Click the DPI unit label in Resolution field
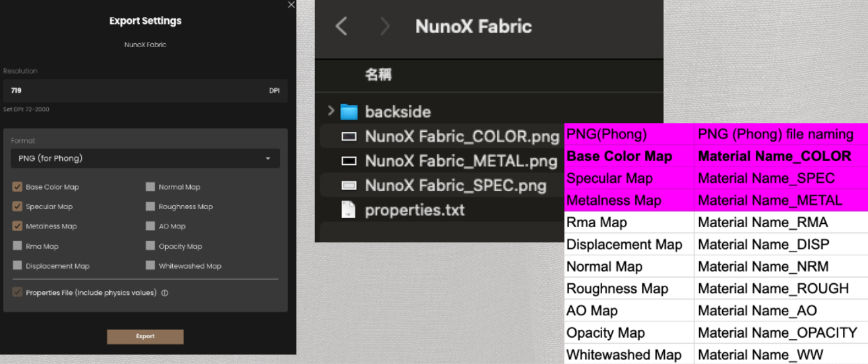868x364 pixels. coord(274,90)
